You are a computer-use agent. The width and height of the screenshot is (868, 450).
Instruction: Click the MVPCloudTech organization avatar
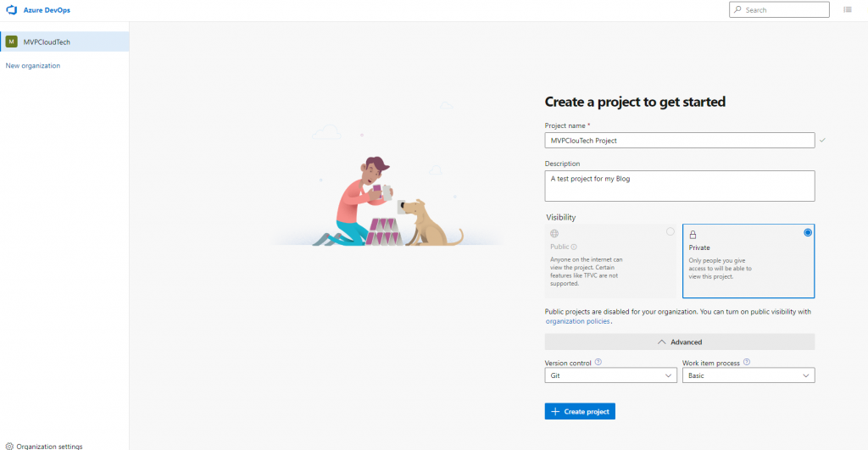click(x=12, y=42)
